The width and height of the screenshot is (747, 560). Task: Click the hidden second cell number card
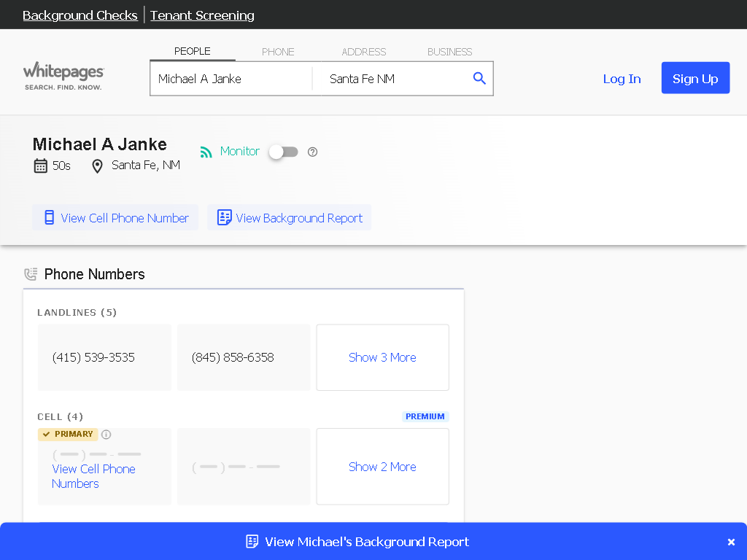tap(244, 467)
